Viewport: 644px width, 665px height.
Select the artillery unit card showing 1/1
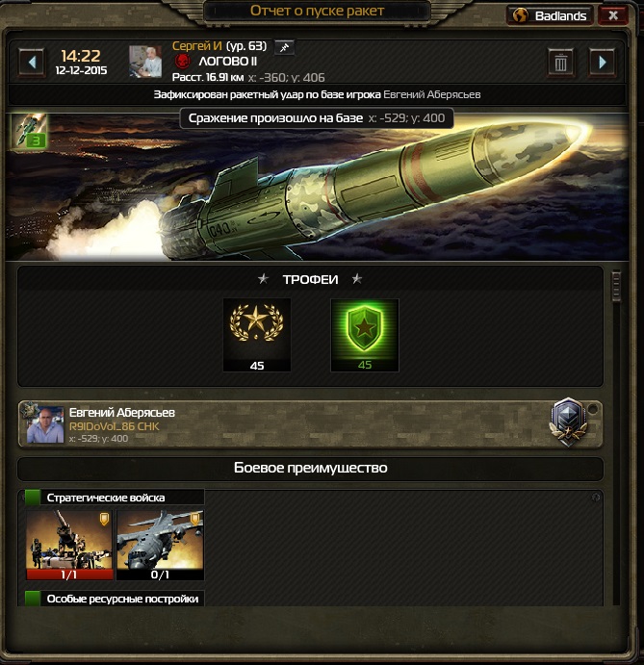coord(69,545)
